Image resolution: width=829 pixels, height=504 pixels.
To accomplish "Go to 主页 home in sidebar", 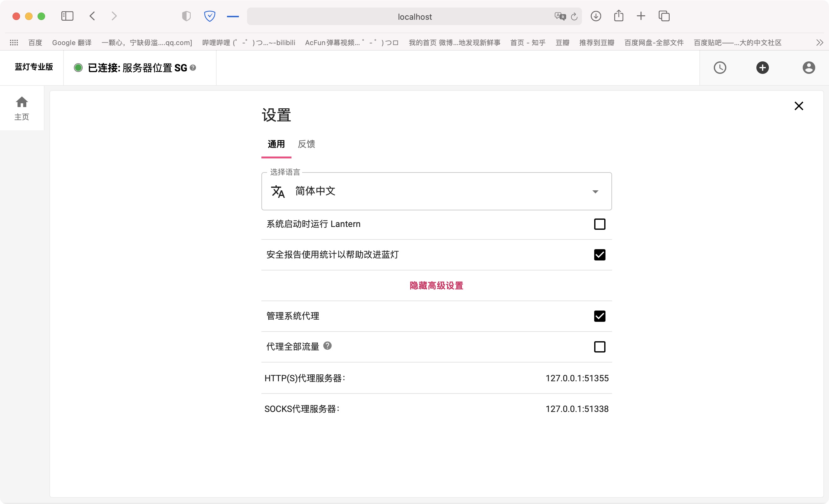I will [x=22, y=108].
